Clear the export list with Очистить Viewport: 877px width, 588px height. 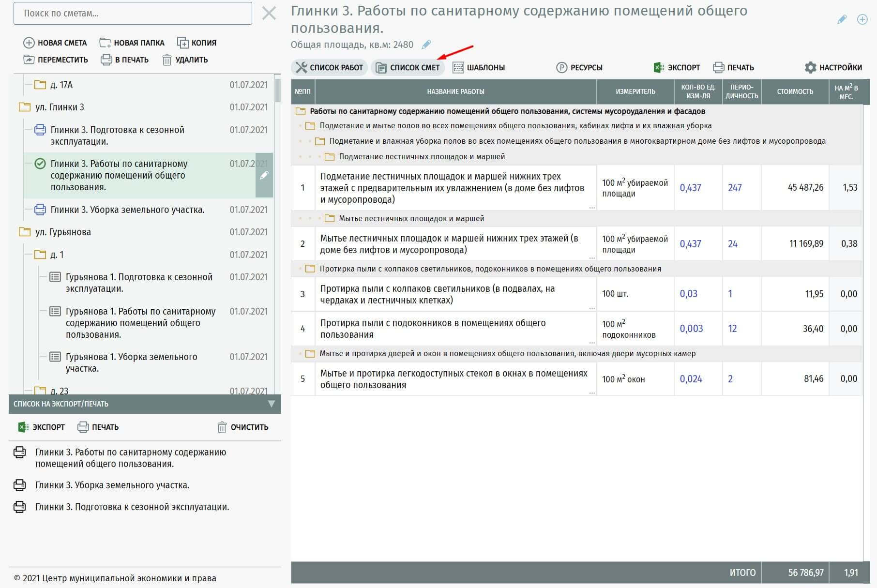[x=242, y=427]
